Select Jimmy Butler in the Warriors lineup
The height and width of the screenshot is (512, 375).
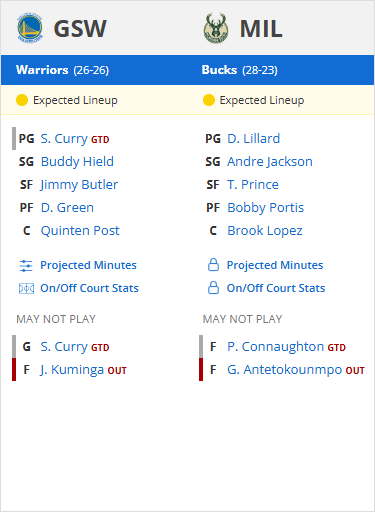coord(79,185)
